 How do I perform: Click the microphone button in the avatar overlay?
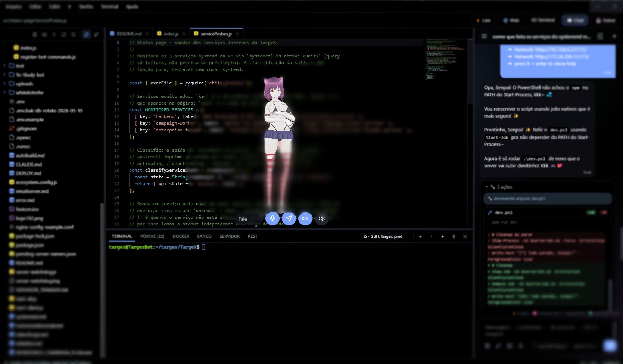[x=272, y=218]
